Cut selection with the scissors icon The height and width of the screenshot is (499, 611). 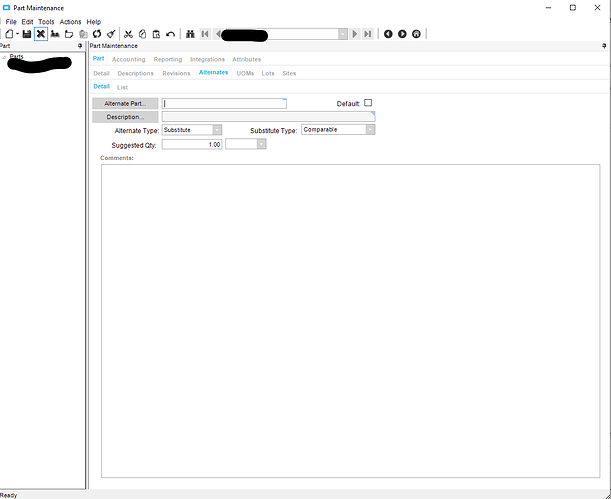pyautogui.click(x=128, y=34)
